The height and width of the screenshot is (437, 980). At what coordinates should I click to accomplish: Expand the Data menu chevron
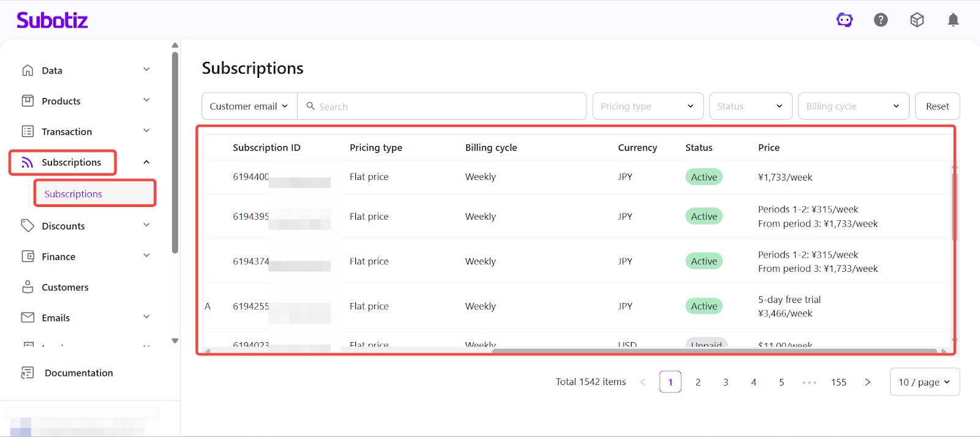pyautogui.click(x=146, y=70)
